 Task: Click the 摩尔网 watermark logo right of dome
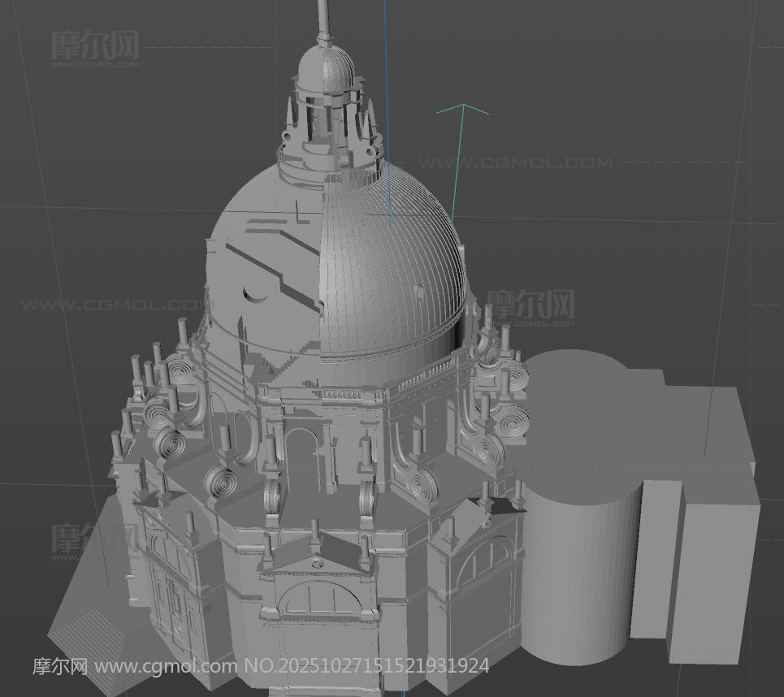[531, 306]
